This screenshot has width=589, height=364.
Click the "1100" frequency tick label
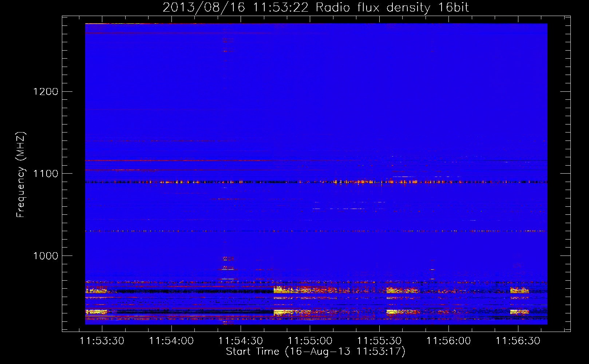[x=46, y=174]
